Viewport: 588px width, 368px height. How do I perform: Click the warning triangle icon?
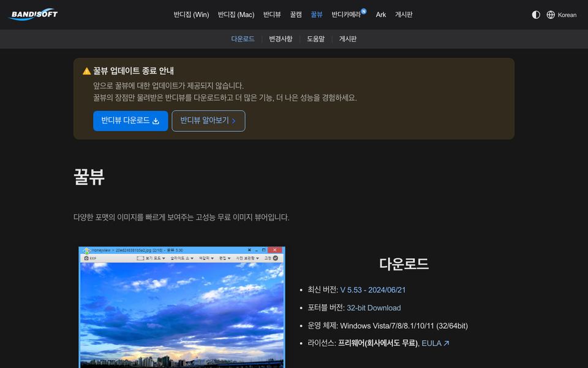coord(86,71)
